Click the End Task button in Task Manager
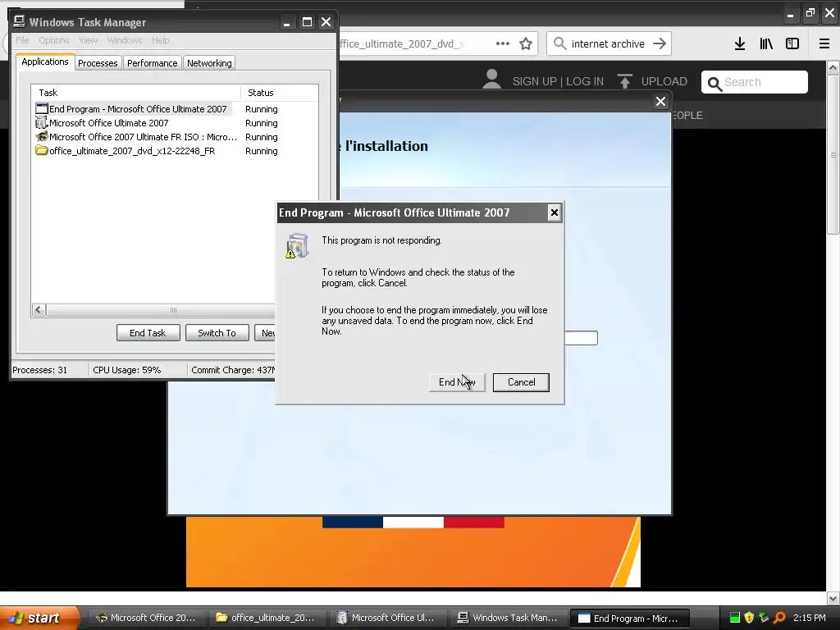Image resolution: width=840 pixels, height=630 pixels. click(148, 333)
